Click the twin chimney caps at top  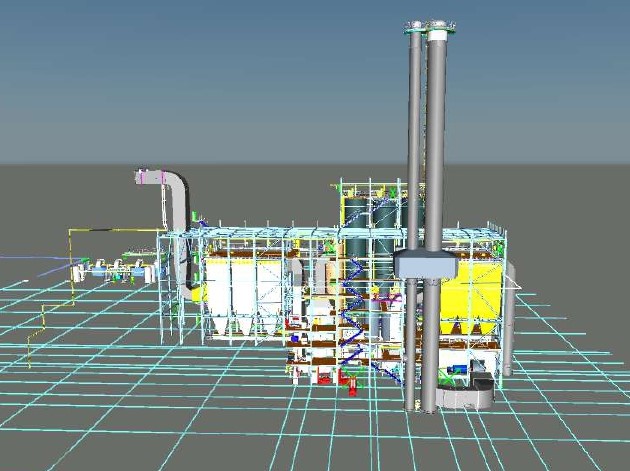click(x=427, y=26)
